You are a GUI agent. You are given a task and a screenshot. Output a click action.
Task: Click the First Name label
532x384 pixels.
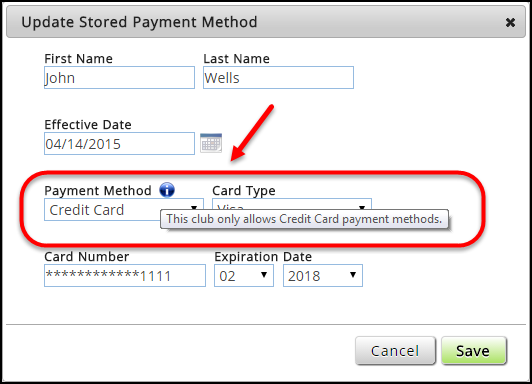[78, 59]
